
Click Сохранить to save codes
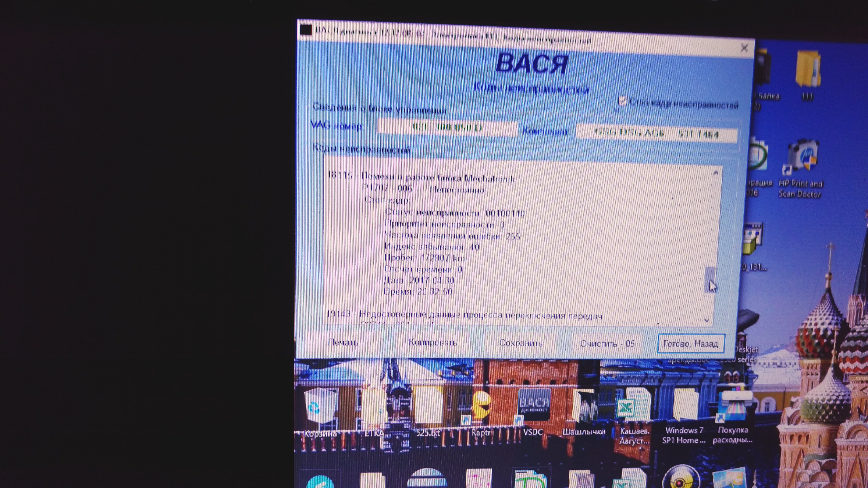point(521,343)
